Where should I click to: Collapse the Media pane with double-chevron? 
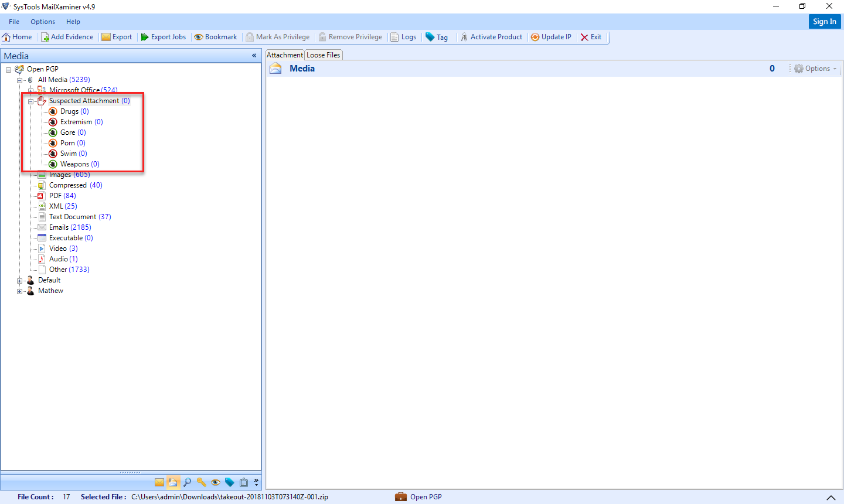tap(254, 56)
